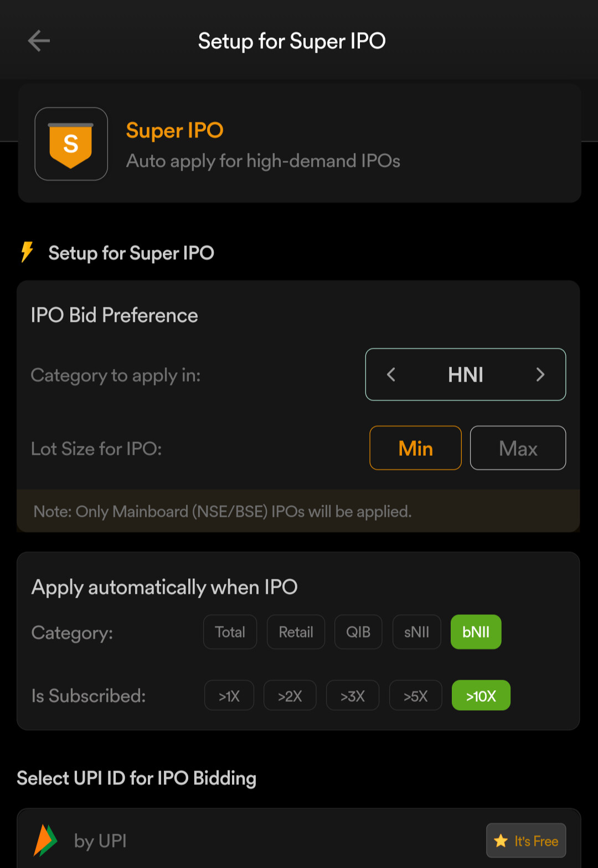Go back using the arrow icon
Screen dimensions: 598x868
39,41
